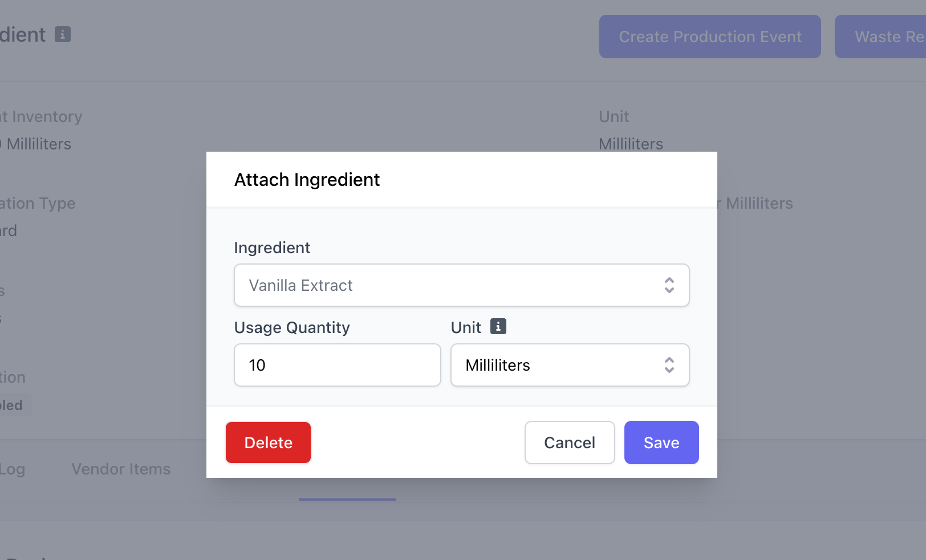Screen dimensions: 926x560
Task: Cancel the Attach Ingredient dialog
Action: point(570,443)
